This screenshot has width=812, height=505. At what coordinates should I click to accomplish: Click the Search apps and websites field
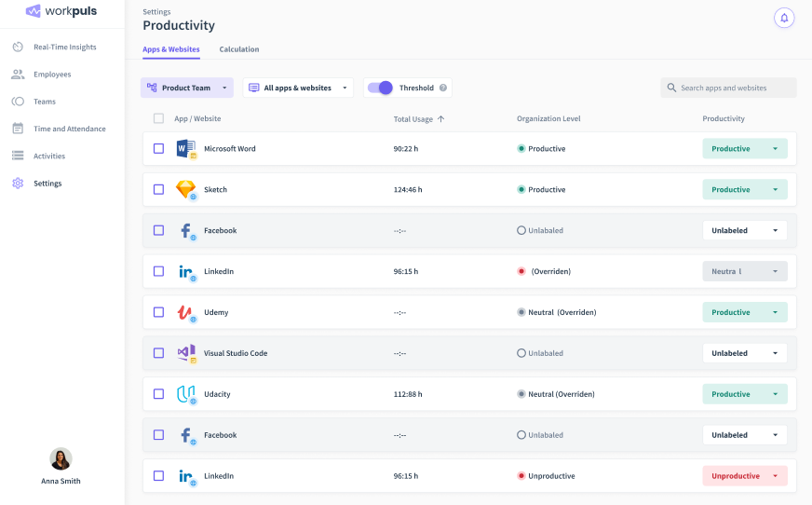(728, 88)
